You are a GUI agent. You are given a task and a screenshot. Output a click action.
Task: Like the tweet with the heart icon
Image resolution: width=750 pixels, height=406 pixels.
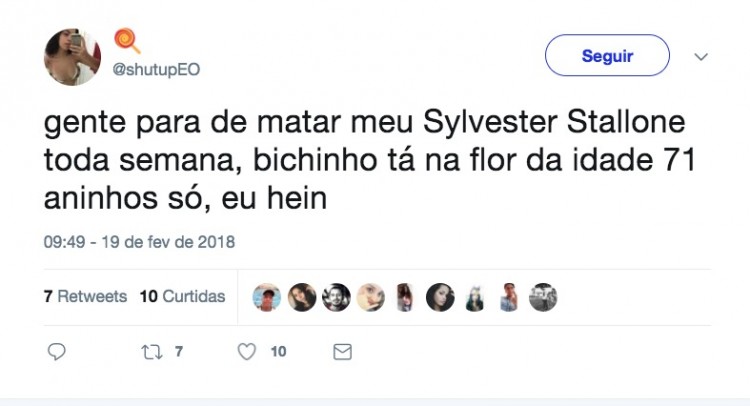[247, 352]
